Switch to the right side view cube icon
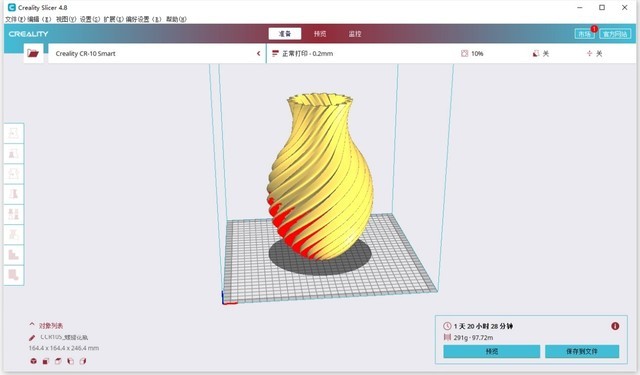Viewport: 640px width, 375px height. (83, 361)
